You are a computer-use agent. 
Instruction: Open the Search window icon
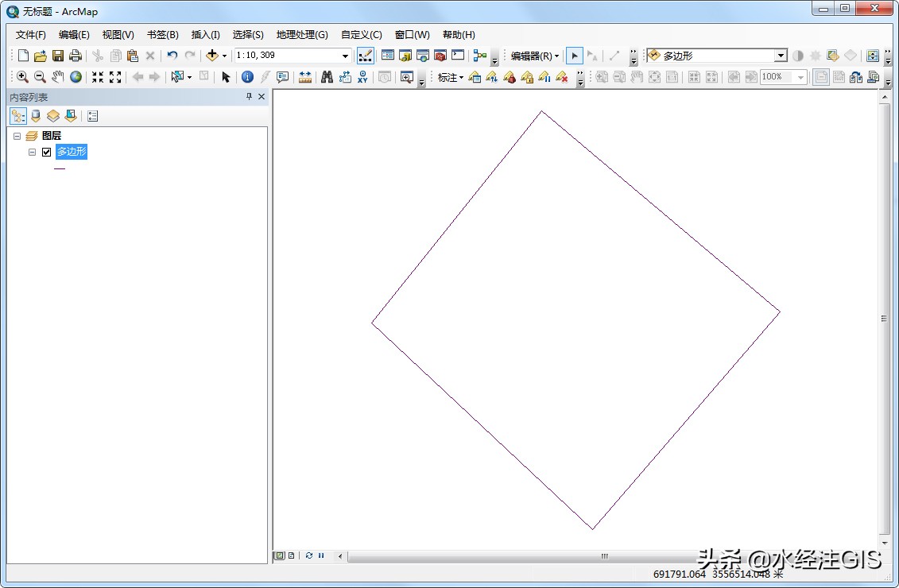click(x=423, y=56)
